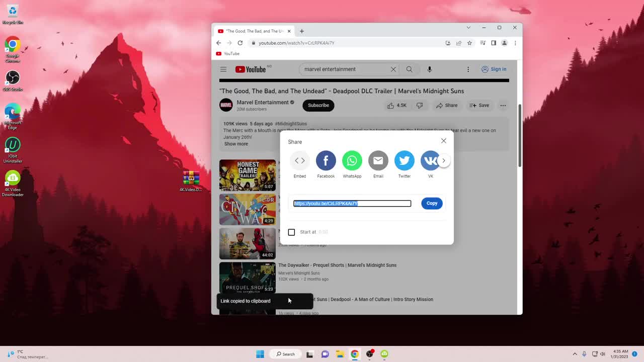The image size is (644, 362).
Task: Share by Email icon
Action: 378,160
